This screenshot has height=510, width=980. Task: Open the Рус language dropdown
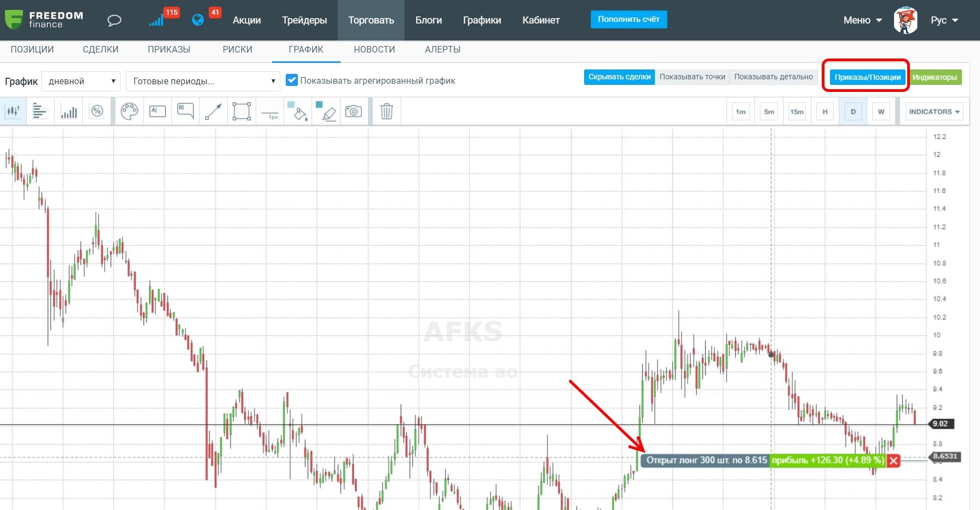944,20
